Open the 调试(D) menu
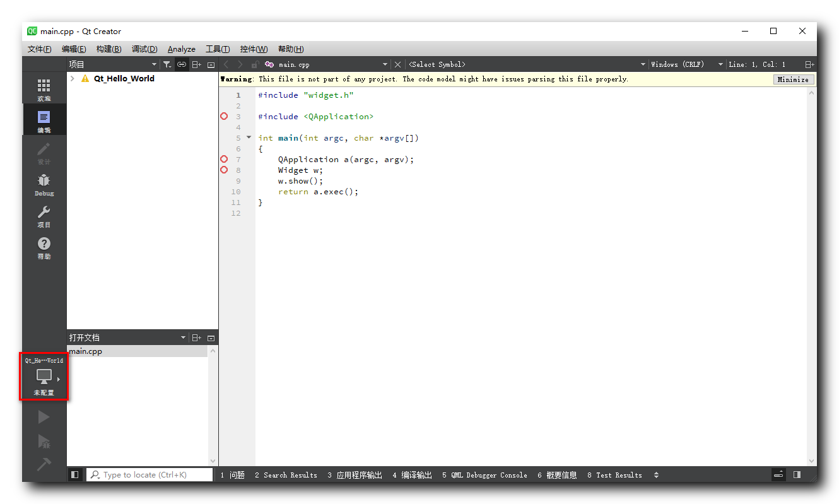The width and height of the screenshot is (839, 504). pos(144,49)
